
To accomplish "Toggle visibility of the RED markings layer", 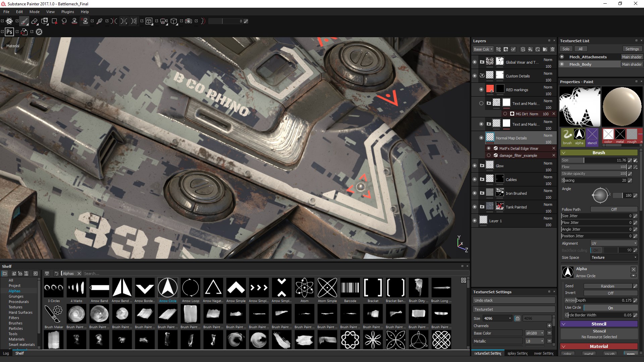I will [481, 89].
